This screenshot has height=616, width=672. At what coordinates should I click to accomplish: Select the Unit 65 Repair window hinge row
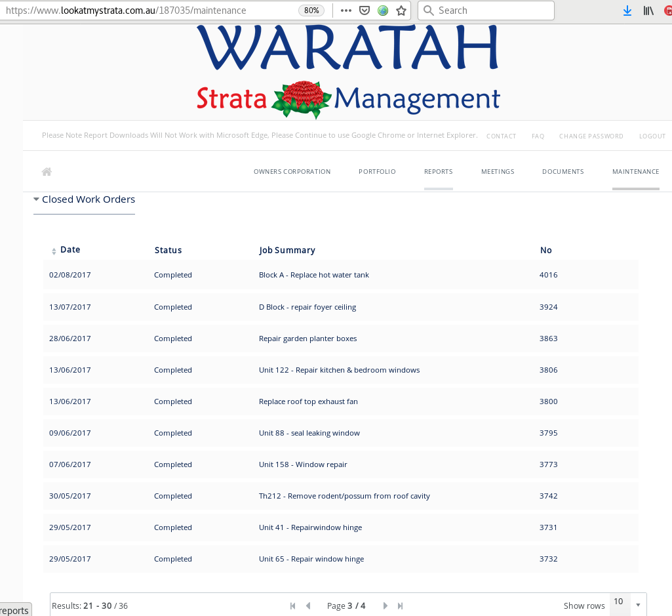tap(341, 559)
